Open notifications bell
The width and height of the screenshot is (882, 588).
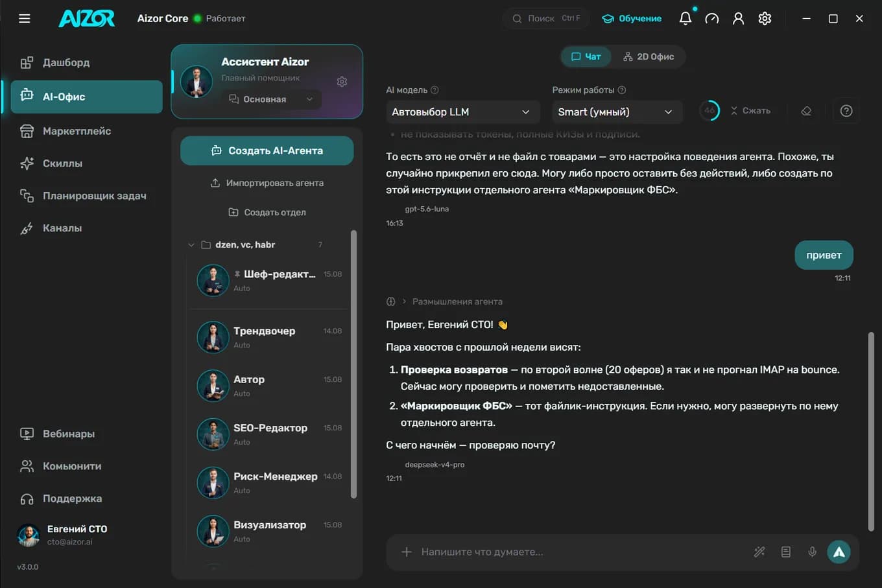click(x=685, y=18)
